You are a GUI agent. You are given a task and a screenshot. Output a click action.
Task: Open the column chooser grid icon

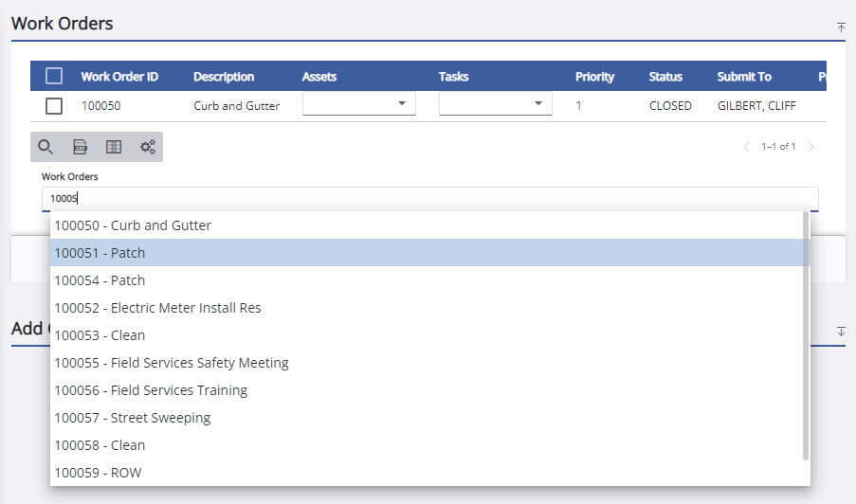click(114, 147)
